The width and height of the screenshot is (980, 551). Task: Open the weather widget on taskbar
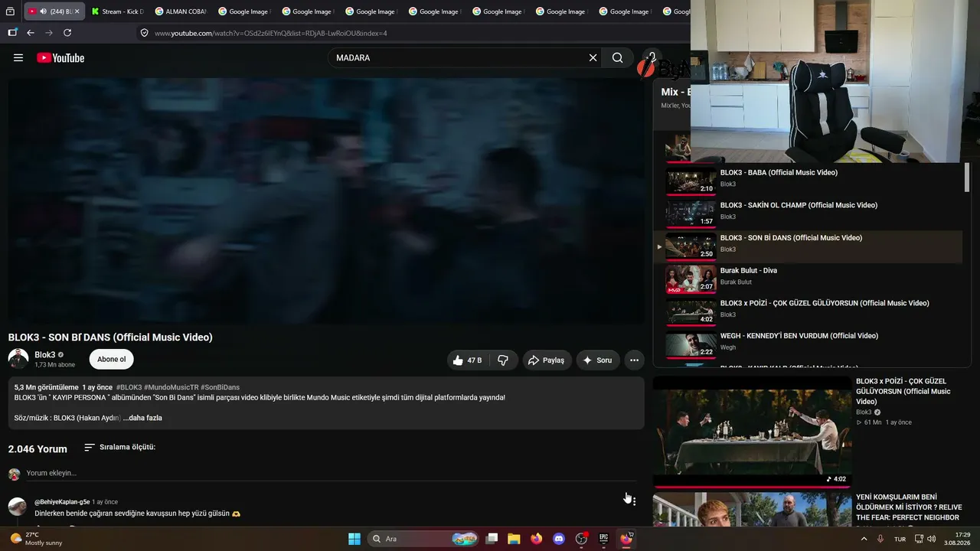click(35, 539)
